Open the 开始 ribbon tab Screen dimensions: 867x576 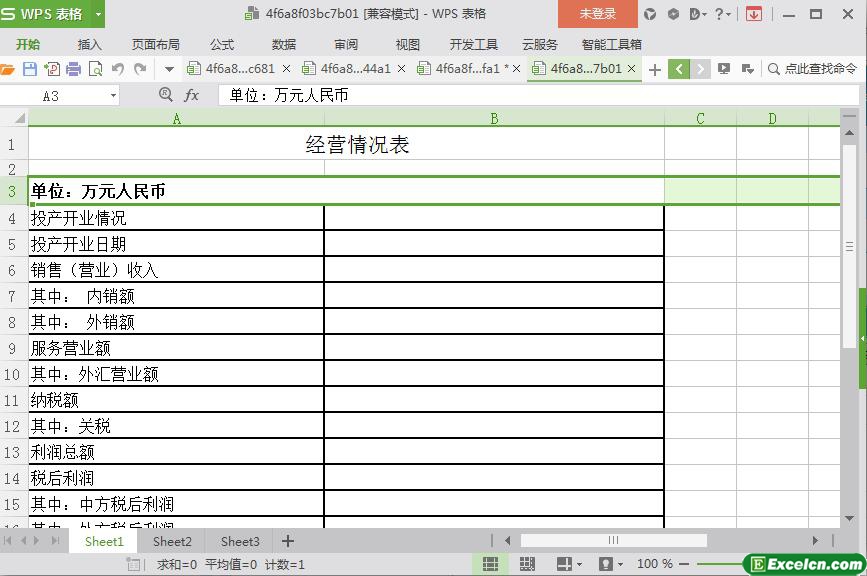pyautogui.click(x=28, y=44)
